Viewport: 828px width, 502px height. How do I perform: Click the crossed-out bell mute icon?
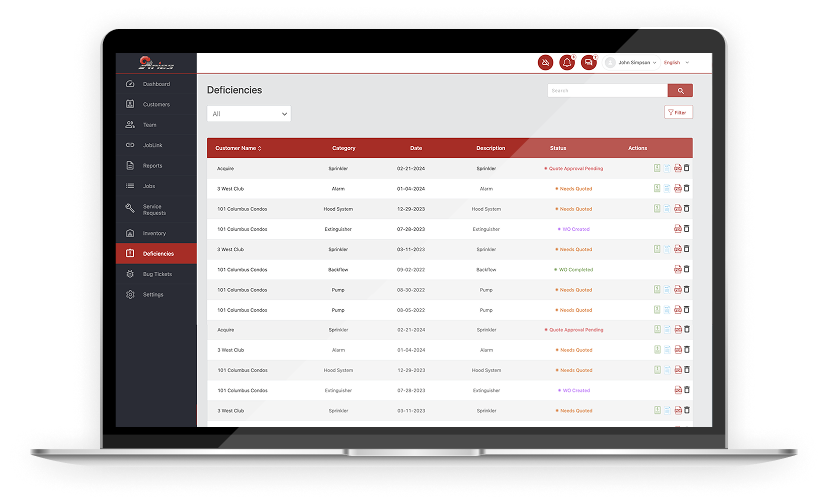tap(546, 62)
